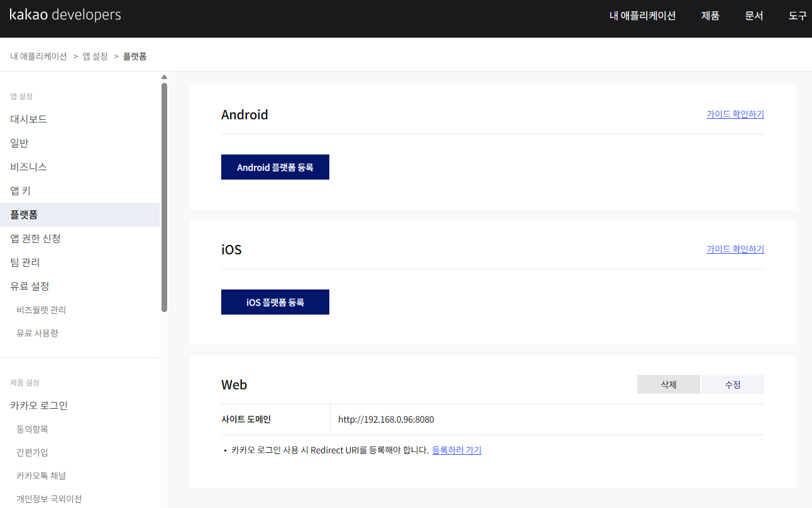
Task: Click 수정 button in Web section
Action: click(733, 384)
